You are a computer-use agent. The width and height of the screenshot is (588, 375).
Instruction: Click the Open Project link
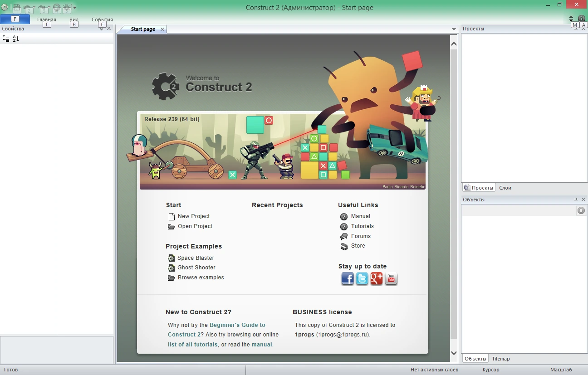tap(195, 226)
